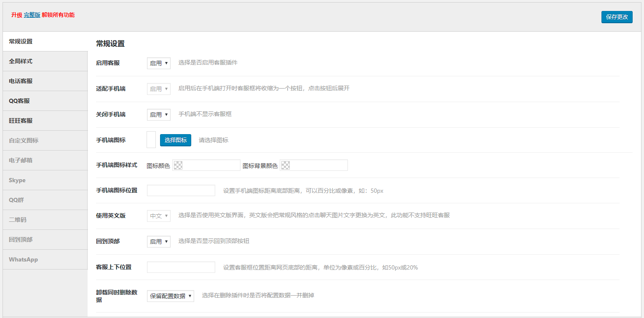Viewport: 644px width, 318px height.
Task: Click the 客服上下位置 input field
Action: [x=181, y=267]
